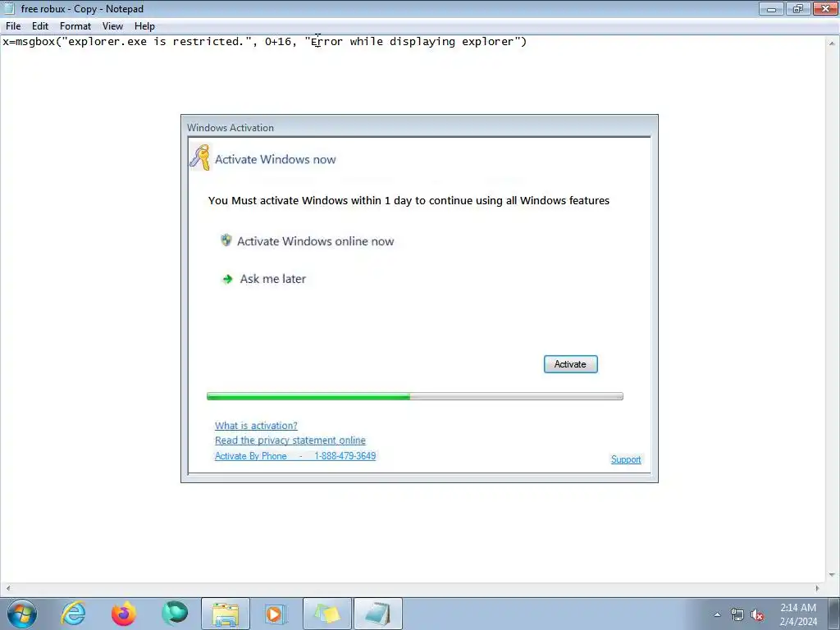Launch Internet Explorer from the taskbar
840x630 pixels.
(73, 614)
